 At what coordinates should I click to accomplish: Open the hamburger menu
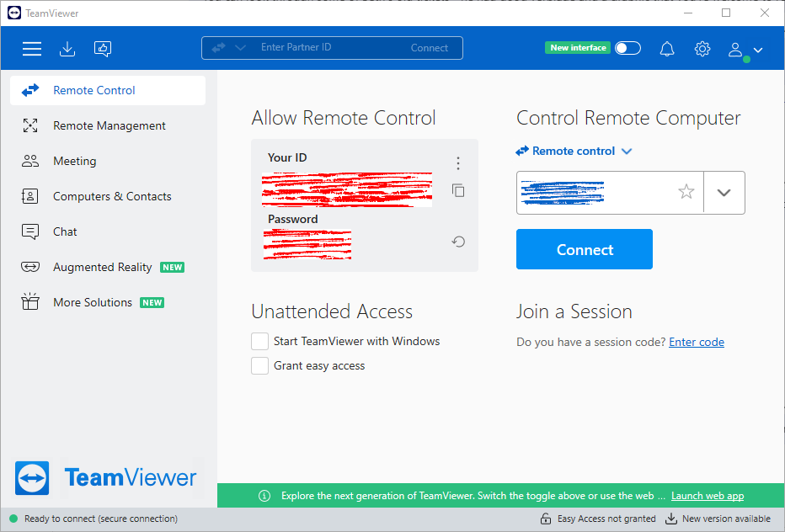pos(32,49)
